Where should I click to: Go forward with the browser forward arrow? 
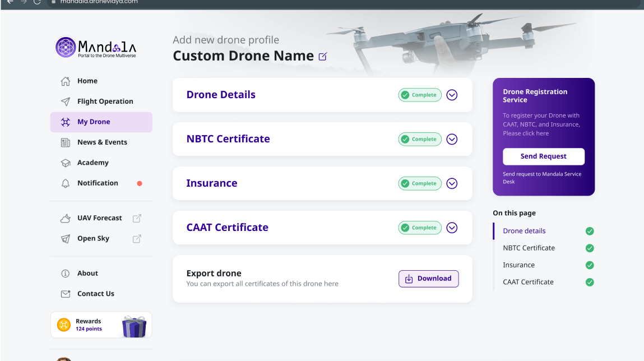point(24,2)
